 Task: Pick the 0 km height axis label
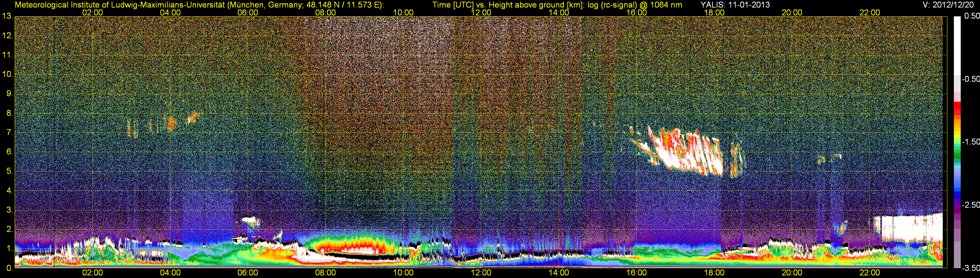click(9, 268)
